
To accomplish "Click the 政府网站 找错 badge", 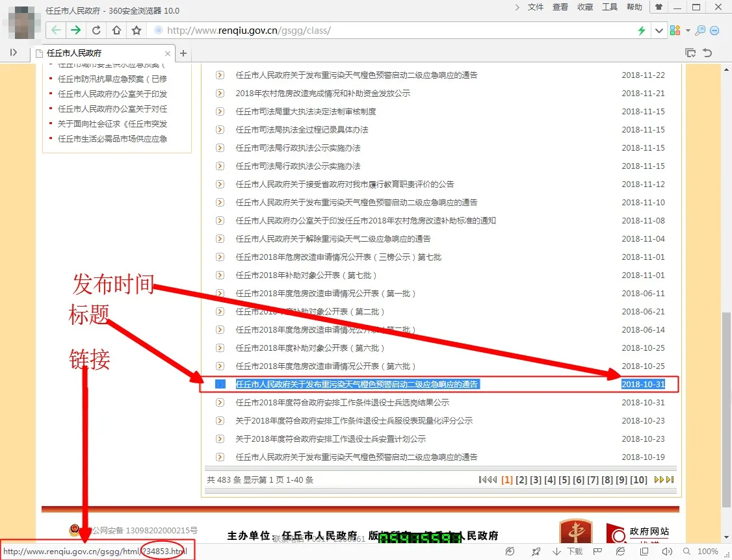I will click(638, 533).
